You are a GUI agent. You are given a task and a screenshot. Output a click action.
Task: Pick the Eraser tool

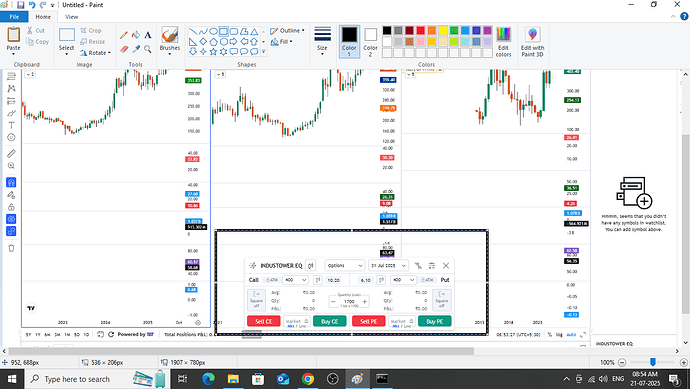click(x=124, y=49)
